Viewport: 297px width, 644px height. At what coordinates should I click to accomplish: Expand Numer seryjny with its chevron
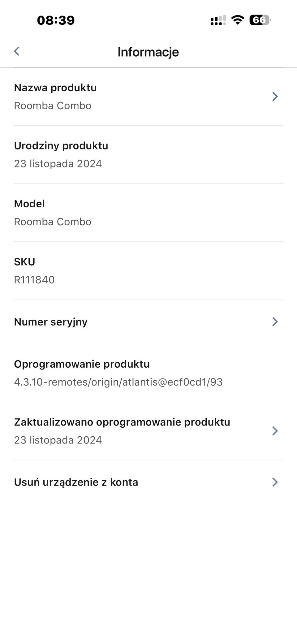pyautogui.click(x=275, y=322)
